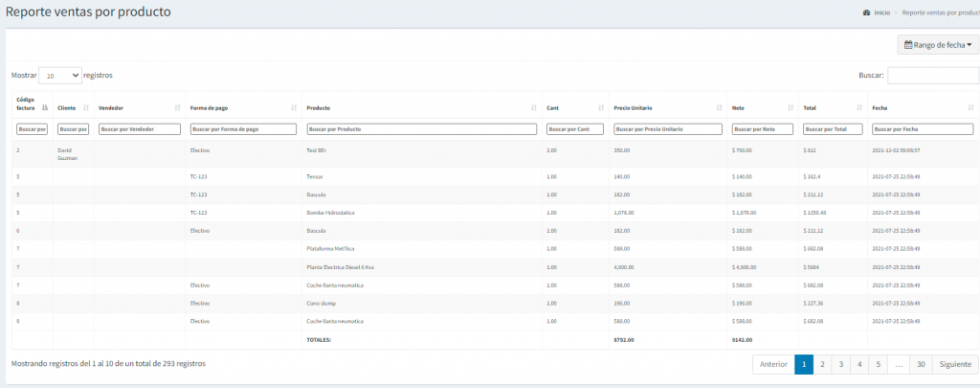The image size is (980, 388).
Task: Open the Inicio breadcrumb link
Action: click(881, 13)
